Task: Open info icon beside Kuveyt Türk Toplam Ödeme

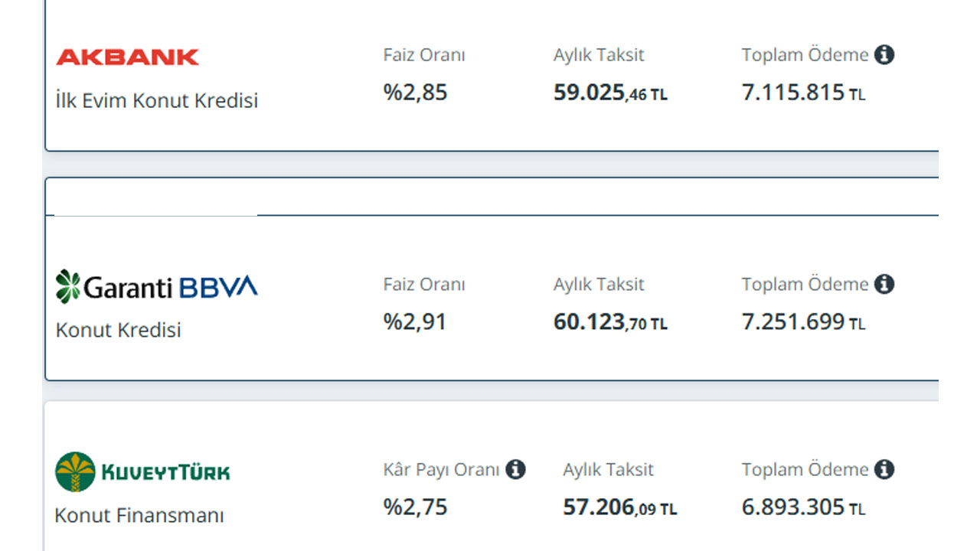Action: pyautogui.click(x=884, y=470)
